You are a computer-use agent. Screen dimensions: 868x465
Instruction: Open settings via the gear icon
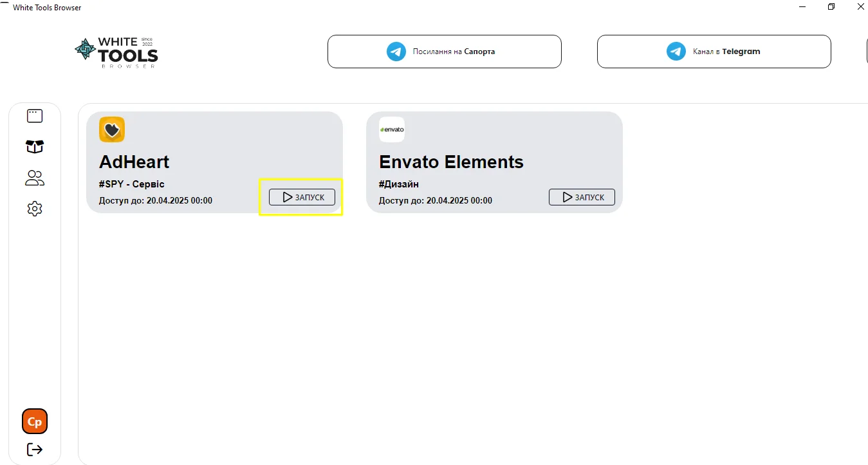(35, 209)
